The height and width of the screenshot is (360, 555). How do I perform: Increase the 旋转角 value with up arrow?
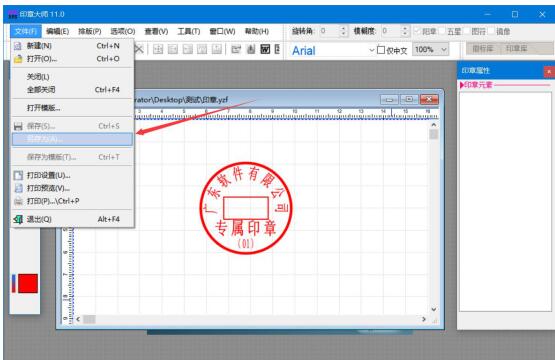(343, 28)
